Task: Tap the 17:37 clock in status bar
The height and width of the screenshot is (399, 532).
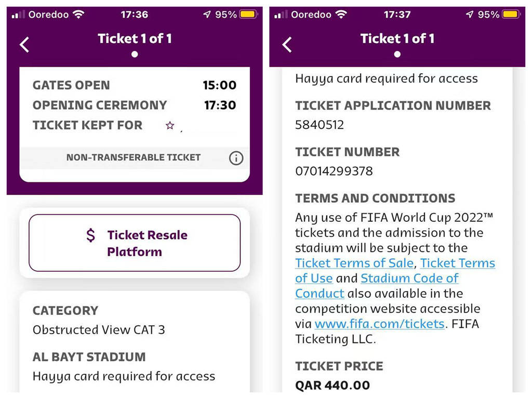Action: click(x=397, y=15)
